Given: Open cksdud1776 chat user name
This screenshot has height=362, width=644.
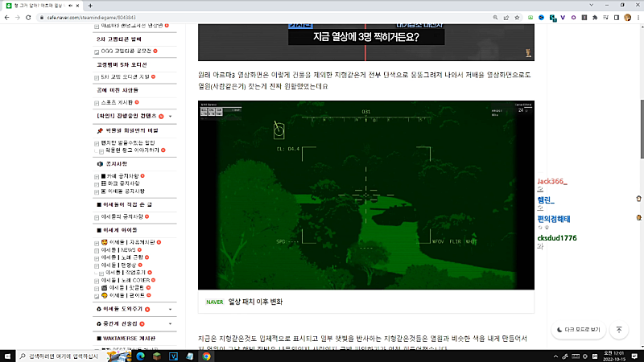Looking at the screenshot, I should coord(557,238).
